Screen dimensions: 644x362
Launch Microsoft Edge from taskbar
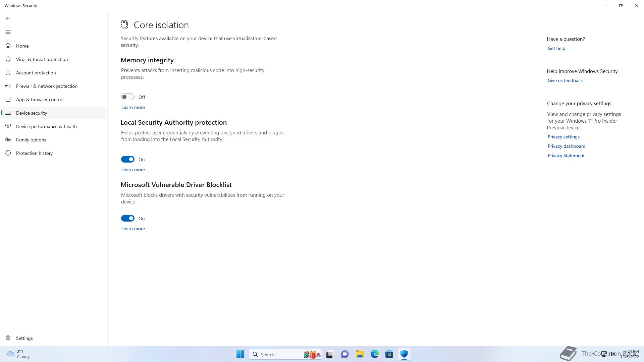374,354
